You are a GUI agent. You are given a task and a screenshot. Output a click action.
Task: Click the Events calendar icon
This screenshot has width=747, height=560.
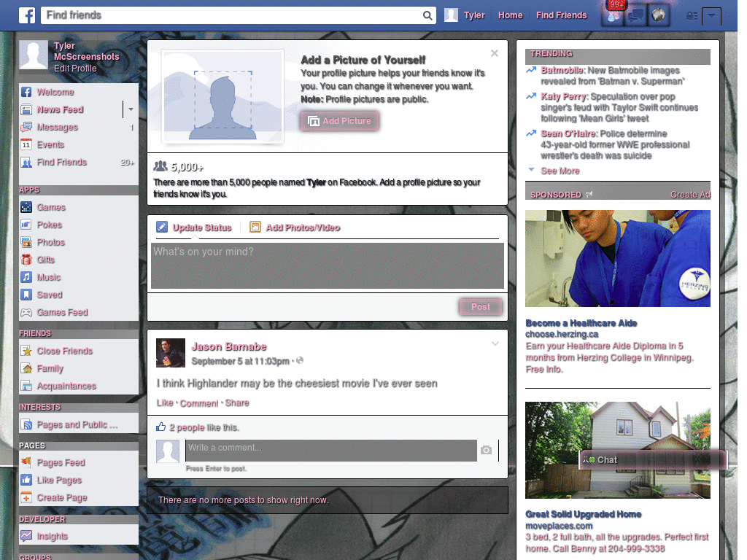pos(26,145)
